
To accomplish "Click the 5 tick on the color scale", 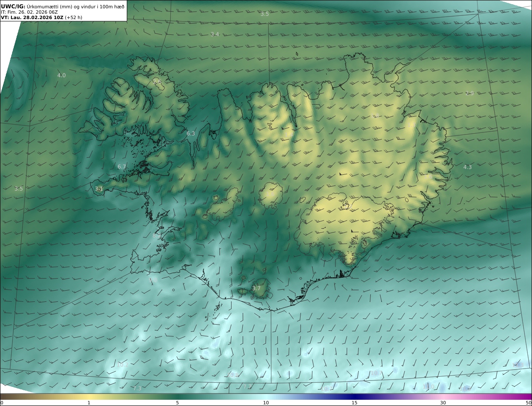I will point(177,403).
